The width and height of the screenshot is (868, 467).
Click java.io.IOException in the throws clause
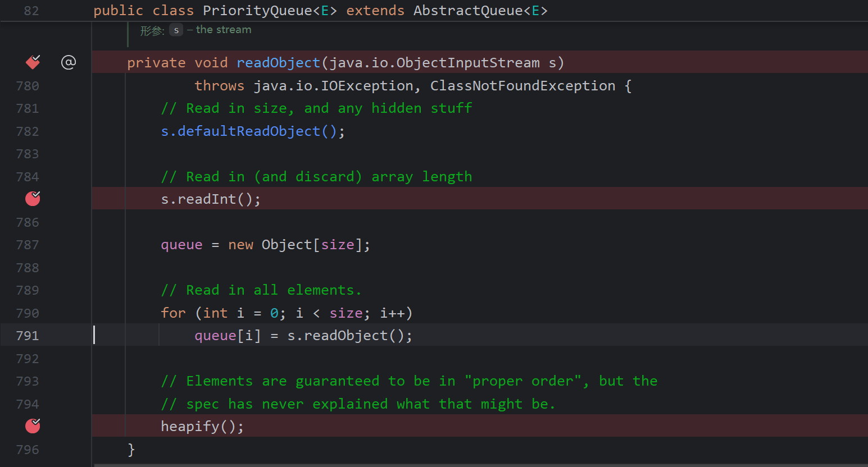click(x=334, y=86)
